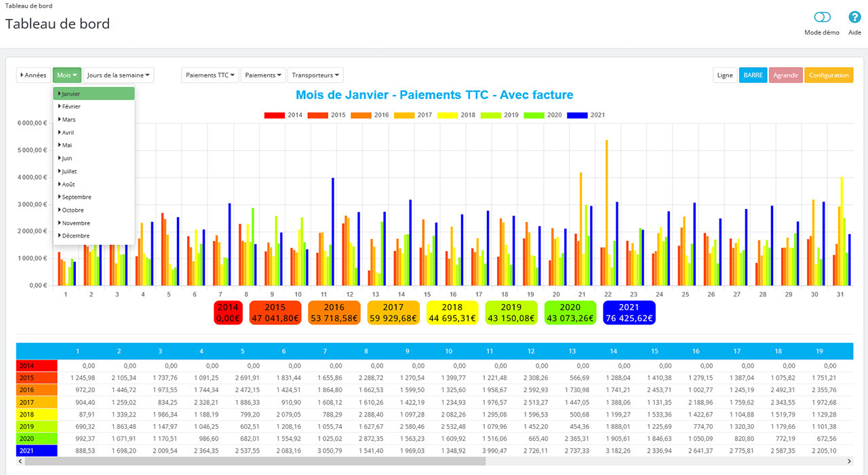Click the 2019 row header in table
The width and height of the screenshot is (868, 475).
pos(37,426)
